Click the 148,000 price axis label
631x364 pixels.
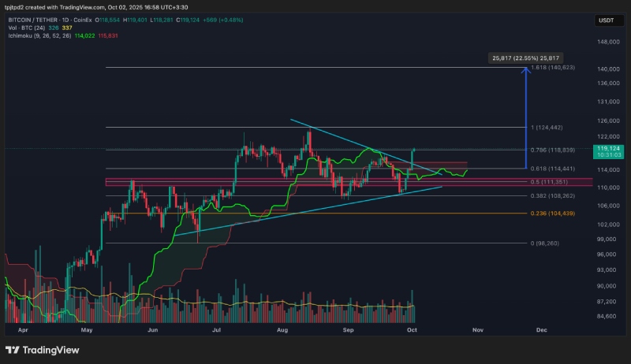pos(608,42)
